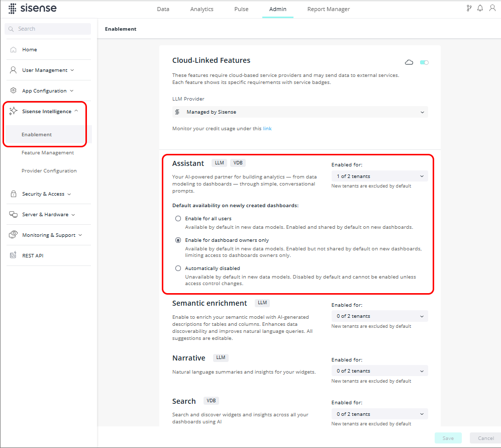Click the VDB badge beside Search
Screen dimensions: 501x448
(211, 401)
